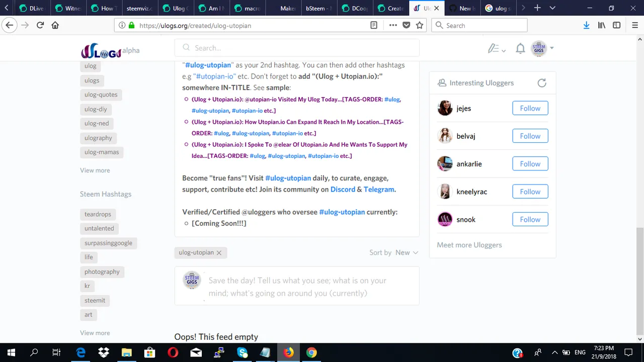Open a new browser tab
The width and height of the screenshot is (644, 362).
(x=537, y=8)
